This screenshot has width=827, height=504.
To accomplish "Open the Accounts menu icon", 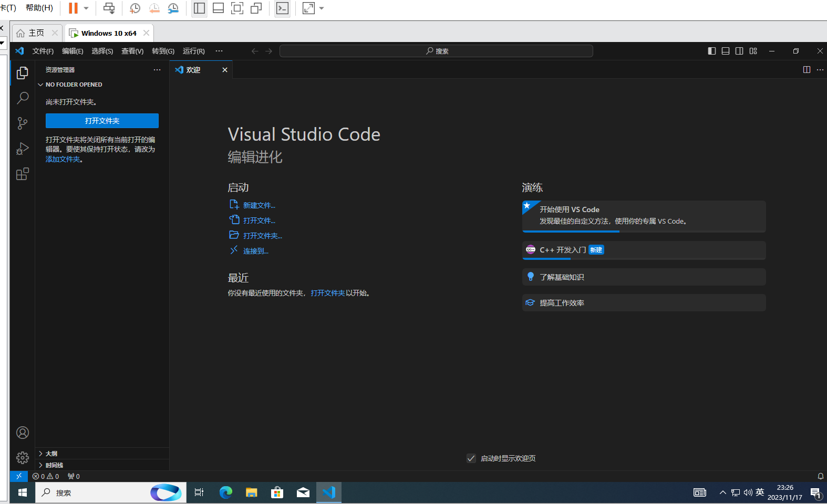I will (23, 433).
